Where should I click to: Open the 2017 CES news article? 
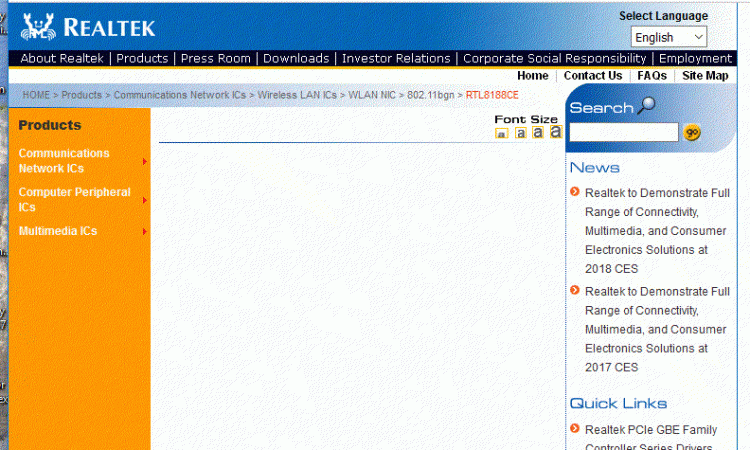pos(657,329)
